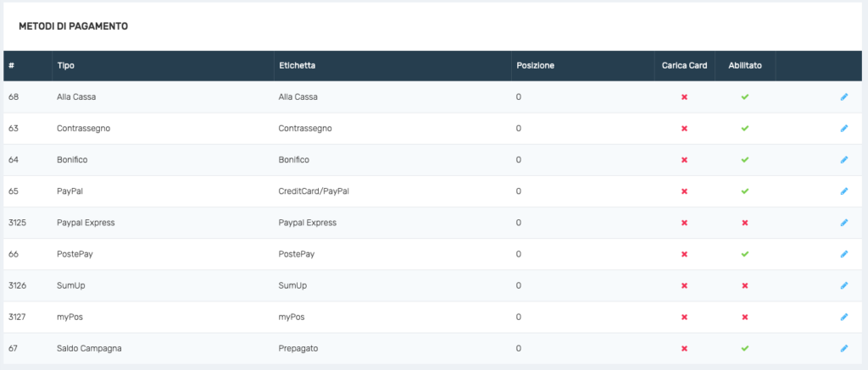Click the pencil icon for Bonifico
The height and width of the screenshot is (370, 868).
click(x=843, y=160)
